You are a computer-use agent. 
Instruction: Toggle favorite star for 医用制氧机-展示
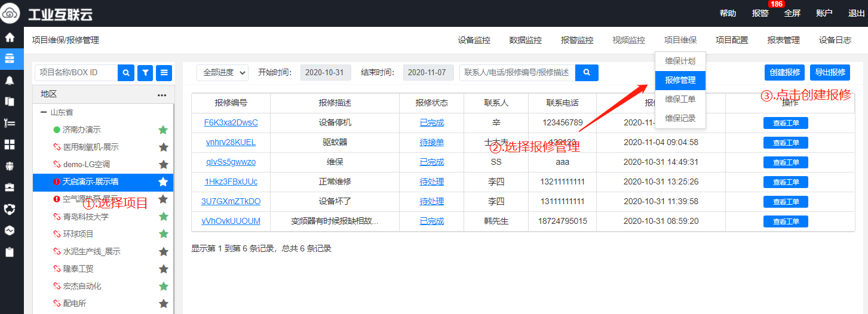point(163,147)
